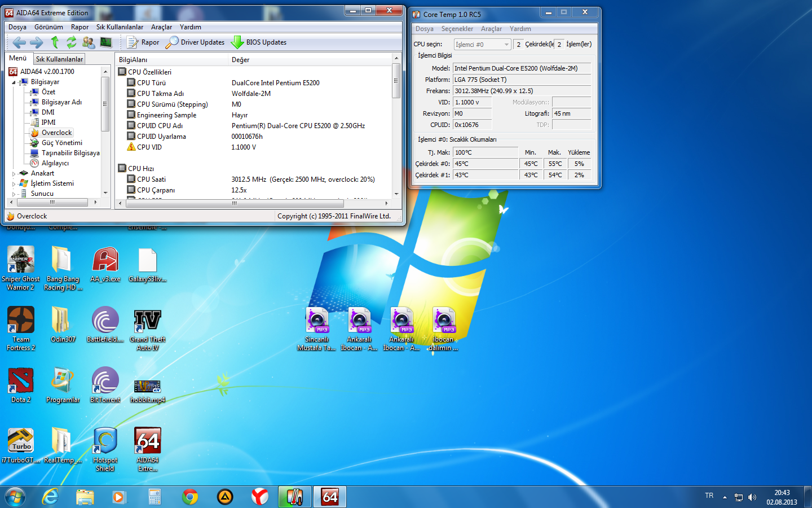Click the green Up arrow in AIDA64 toolbar
The height and width of the screenshot is (508, 812).
pos(55,42)
